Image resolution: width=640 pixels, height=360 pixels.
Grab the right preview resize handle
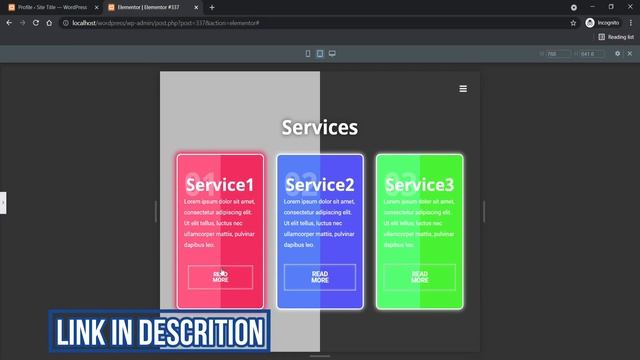[484, 211]
